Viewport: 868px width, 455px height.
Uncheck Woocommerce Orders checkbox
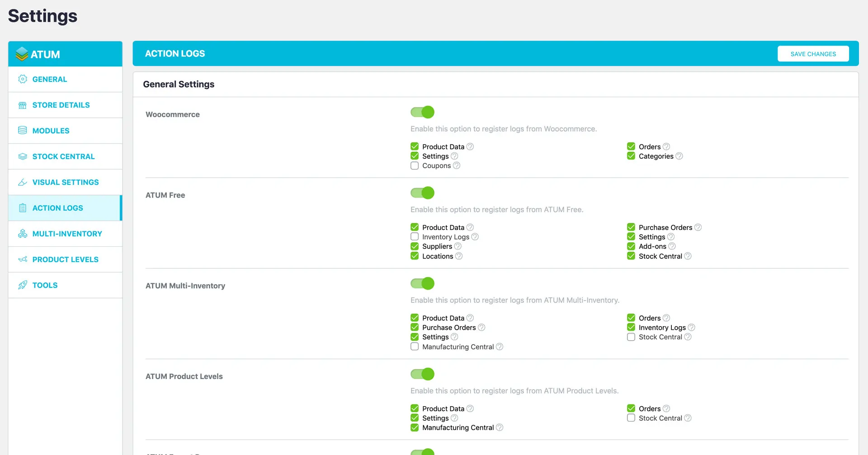tap(631, 146)
